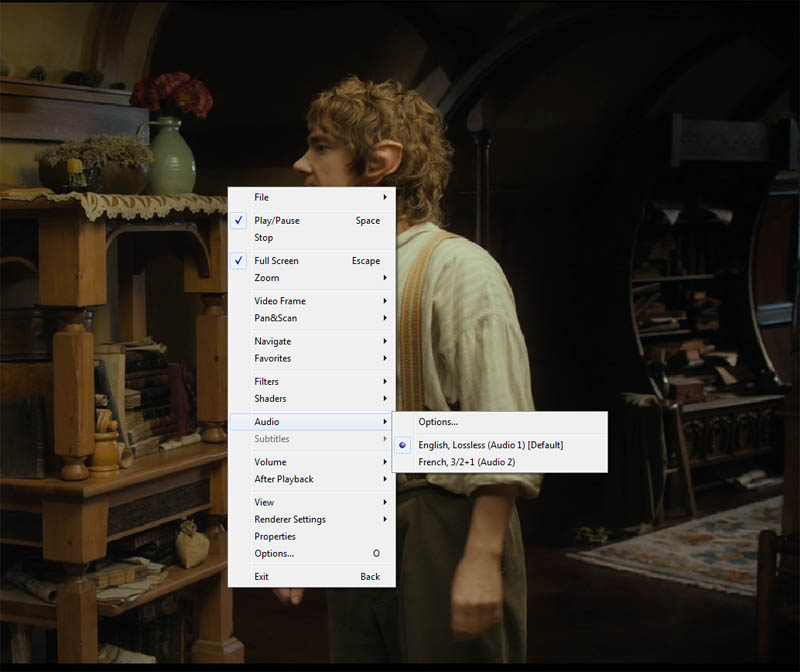Image resolution: width=800 pixels, height=672 pixels.
Task: Expand arrow next to Pan&Scan
Action: pos(385,318)
